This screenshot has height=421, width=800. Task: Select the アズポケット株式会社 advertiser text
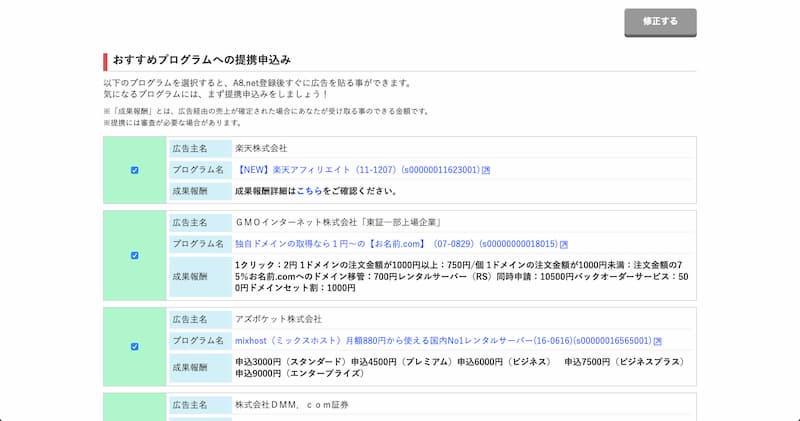279,319
